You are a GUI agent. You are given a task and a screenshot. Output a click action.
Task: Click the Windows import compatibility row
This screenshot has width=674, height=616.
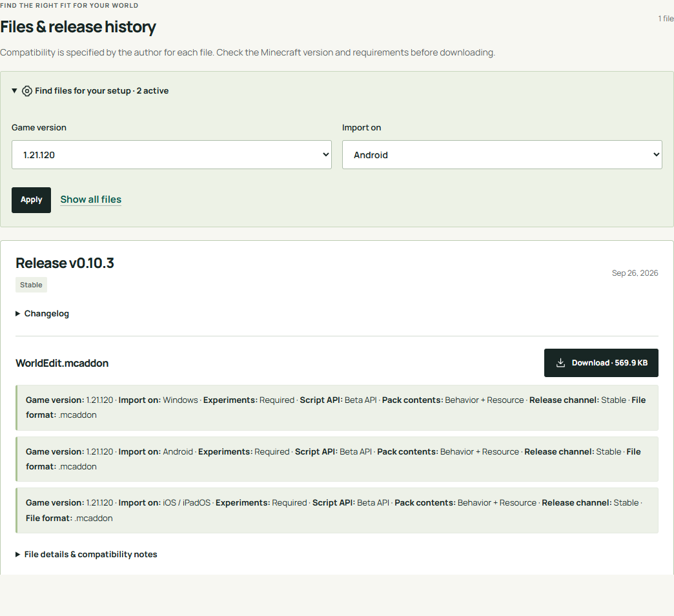click(337, 407)
